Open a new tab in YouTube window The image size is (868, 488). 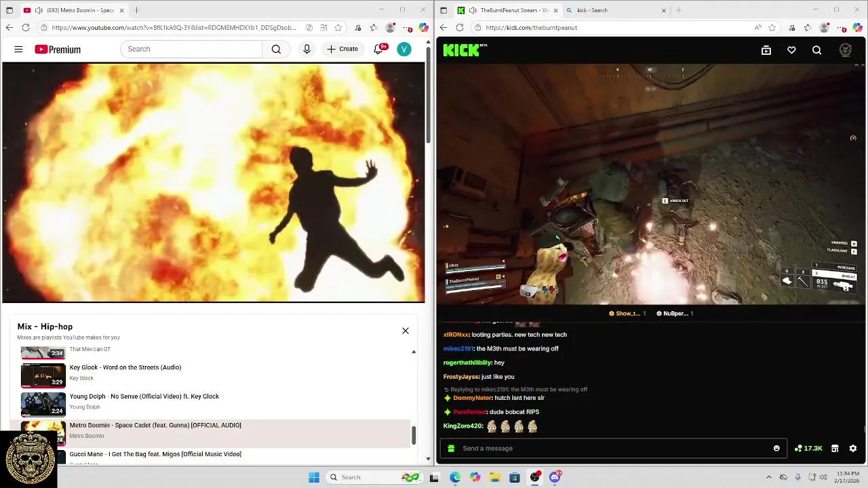(136, 10)
